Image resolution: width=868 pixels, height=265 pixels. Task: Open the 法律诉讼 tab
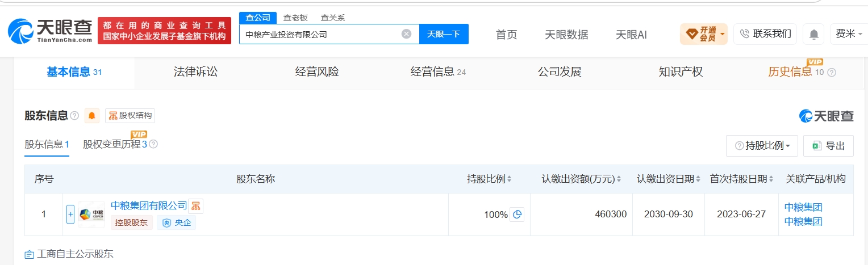click(x=195, y=72)
